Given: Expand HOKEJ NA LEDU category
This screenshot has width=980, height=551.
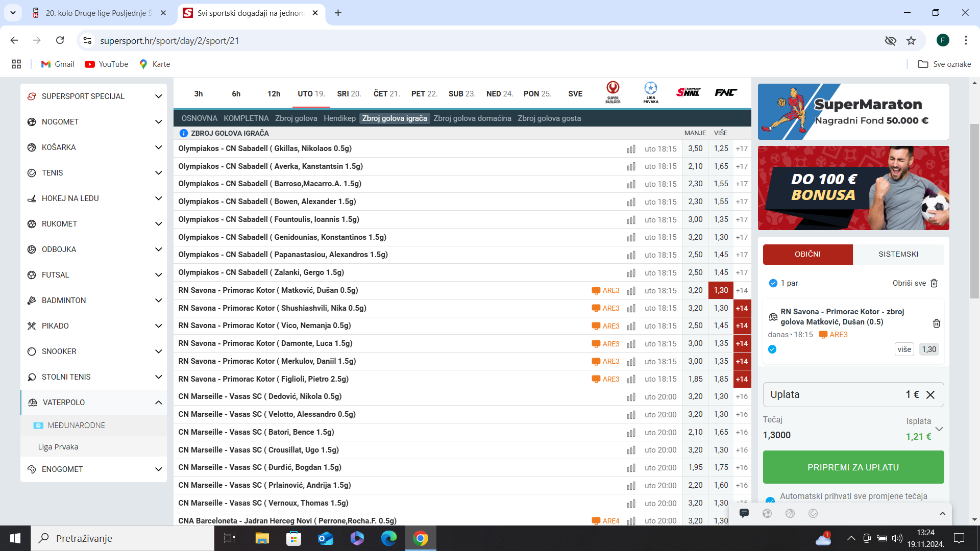Looking at the screenshot, I should [94, 198].
